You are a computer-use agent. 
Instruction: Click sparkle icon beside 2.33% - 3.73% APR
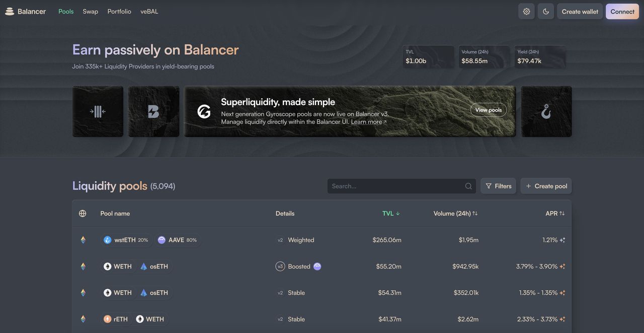click(562, 319)
